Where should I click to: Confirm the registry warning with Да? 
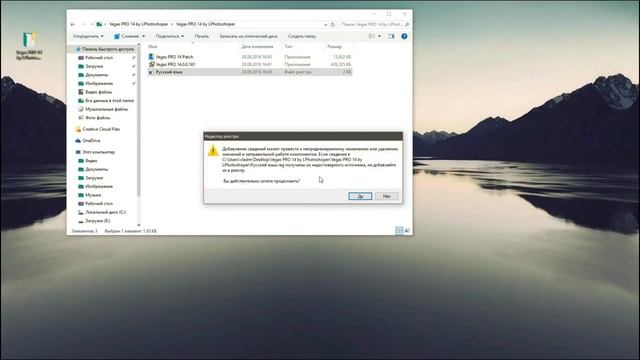360,196
